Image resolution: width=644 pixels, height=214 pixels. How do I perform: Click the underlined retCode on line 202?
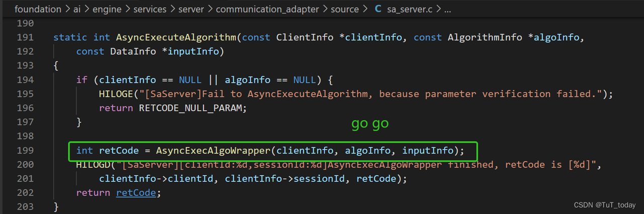136,192
